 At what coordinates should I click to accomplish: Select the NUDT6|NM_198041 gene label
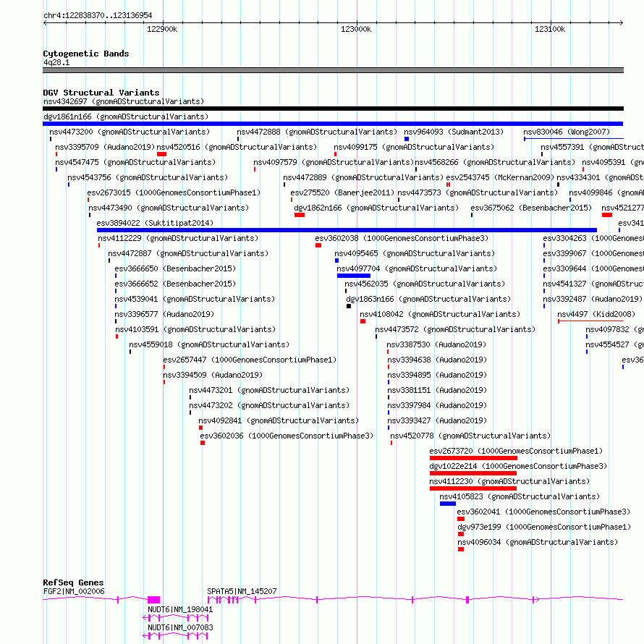[x=180, y=609]
